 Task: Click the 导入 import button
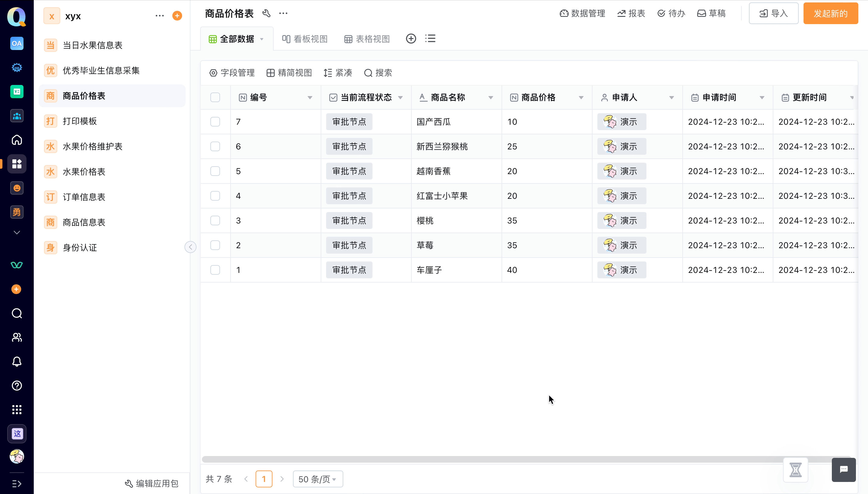773,13
